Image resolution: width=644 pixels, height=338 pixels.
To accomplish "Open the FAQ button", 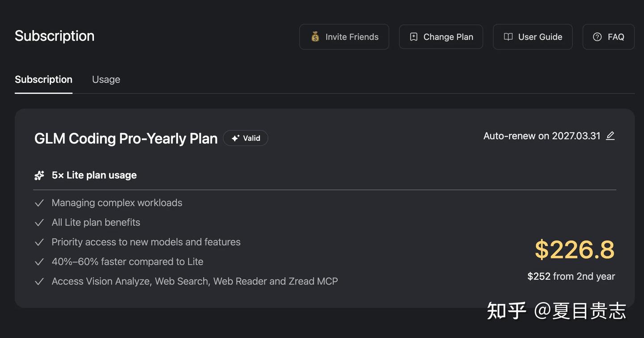I will tap(609, 37).
